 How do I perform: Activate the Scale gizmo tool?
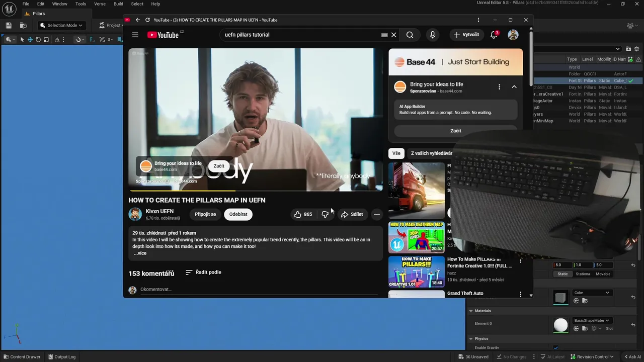tap(46, 39)
